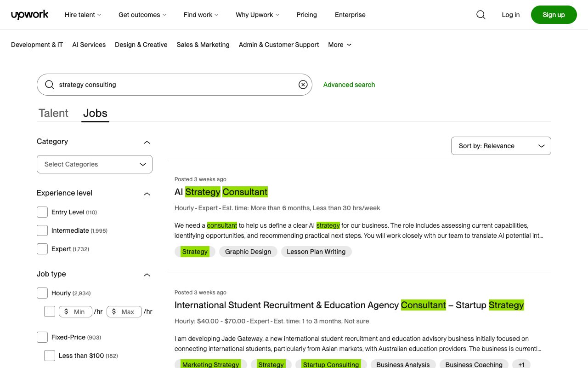The width and height of the screenshot is (588, 368).
Task: Collapse the Experience level section
Action: point(147,194)
